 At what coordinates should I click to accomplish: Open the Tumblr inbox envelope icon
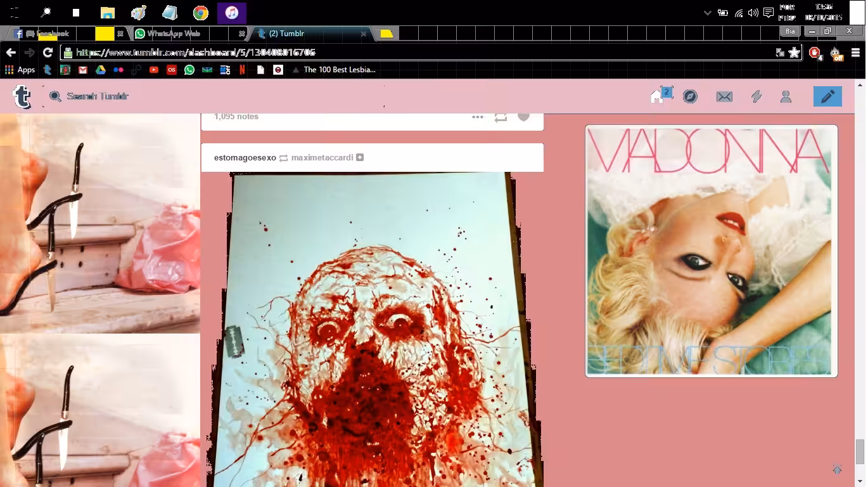(x=724, y=96)
